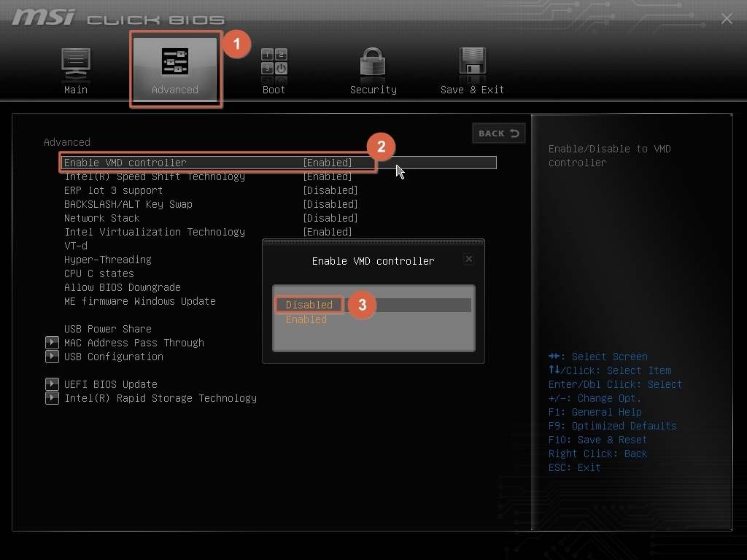Expand Intel(R) Rapid Storage Technology submenu
The image size is (747, 560).
(x=52, y=398)
